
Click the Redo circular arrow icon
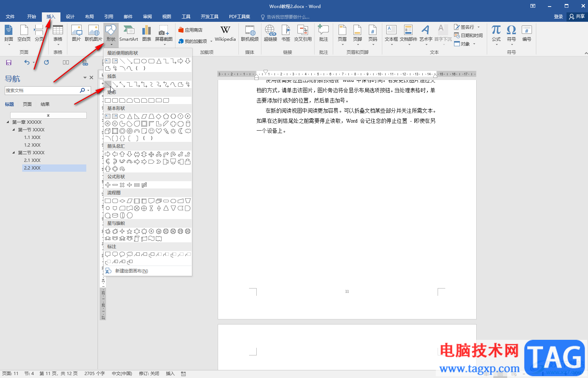[46, 63]
